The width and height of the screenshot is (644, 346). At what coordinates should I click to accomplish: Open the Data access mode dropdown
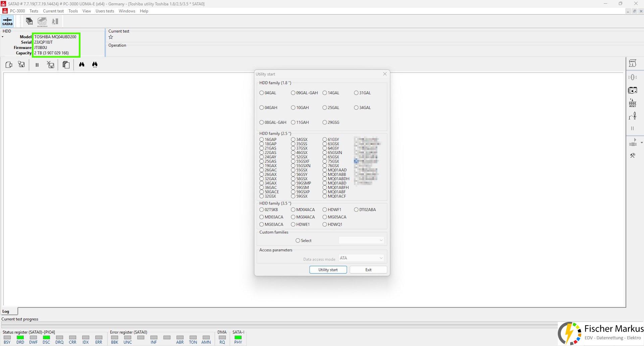pyautogui.click(x=361, y=258)
